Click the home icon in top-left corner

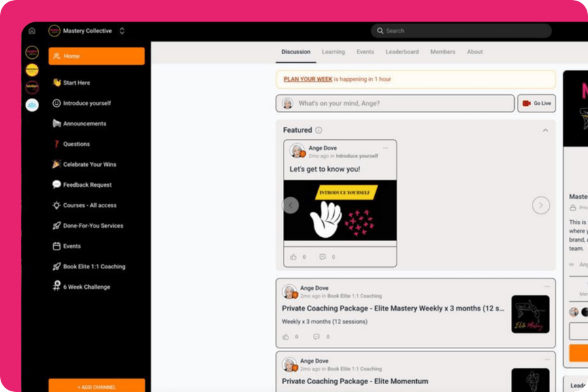click(32, 31)
